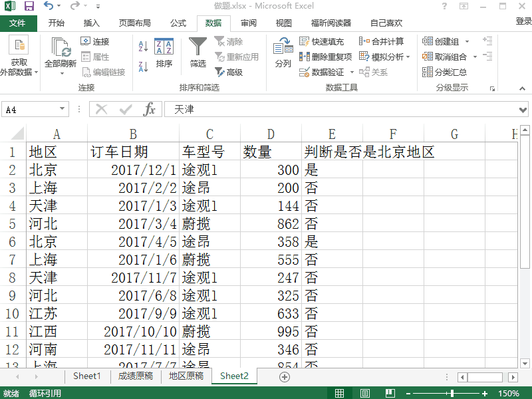
Task: Click the Insert Function fx icon
Action: point(149,109)
